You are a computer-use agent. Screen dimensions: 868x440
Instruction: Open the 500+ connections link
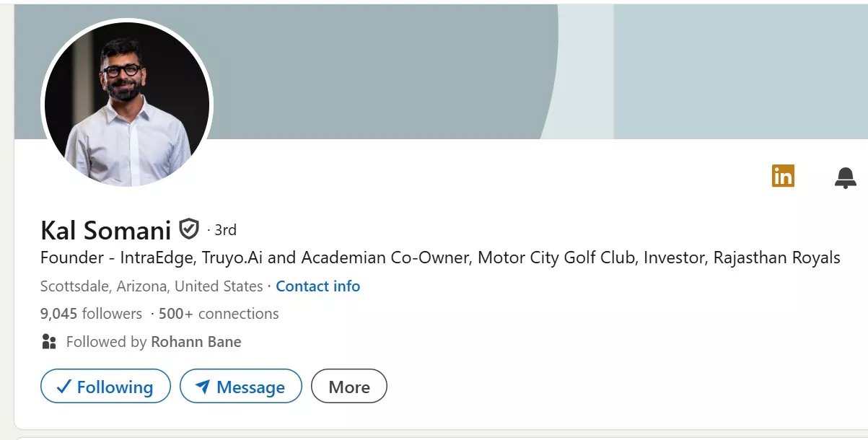[x=218, y=314]
